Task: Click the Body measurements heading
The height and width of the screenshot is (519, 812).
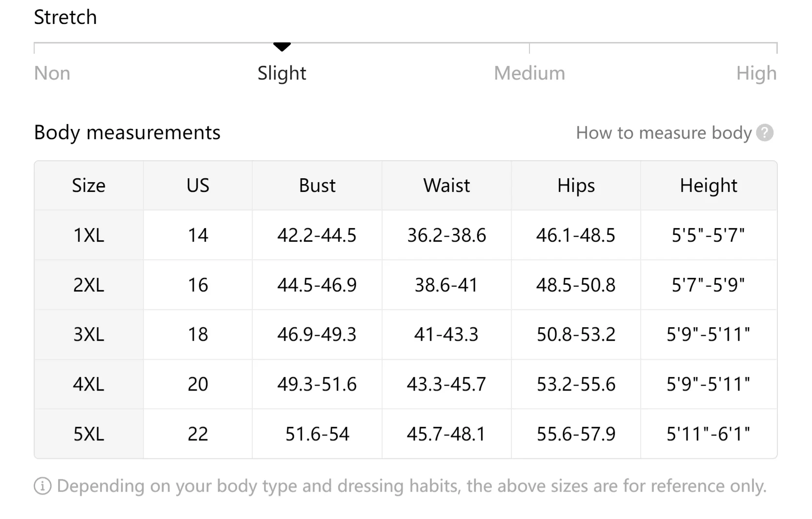Action: click(x=127, y=133)
